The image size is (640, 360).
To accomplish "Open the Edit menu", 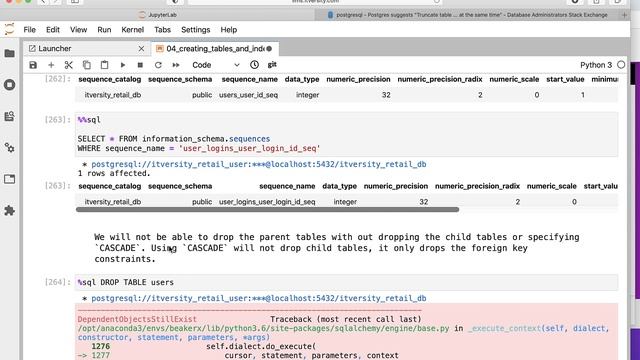I will pyautogui.click(x=53, y=30).
